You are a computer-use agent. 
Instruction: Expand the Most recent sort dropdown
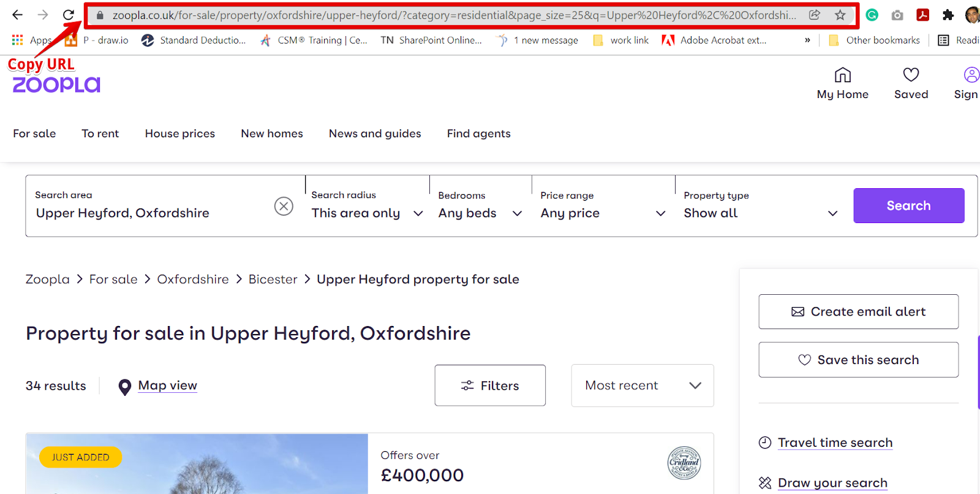click(x=643, y=386)
